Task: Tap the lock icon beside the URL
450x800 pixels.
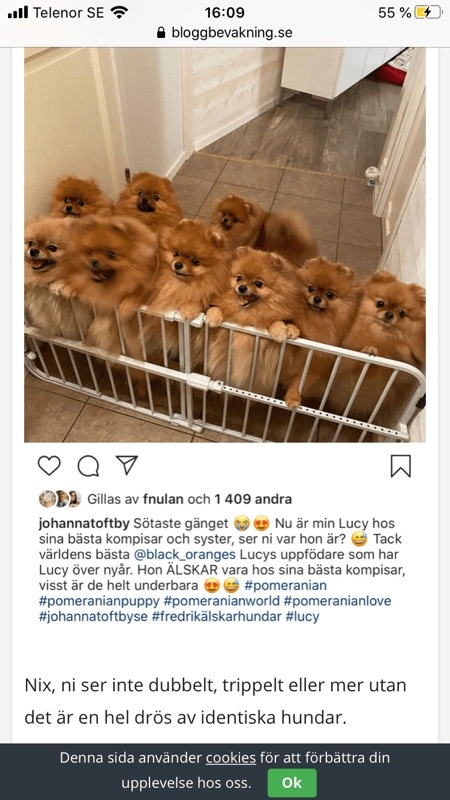Action: [161, 33]
